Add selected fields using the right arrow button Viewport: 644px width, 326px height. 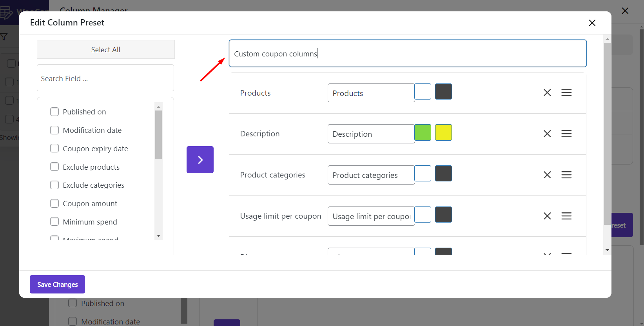[200, 159]
